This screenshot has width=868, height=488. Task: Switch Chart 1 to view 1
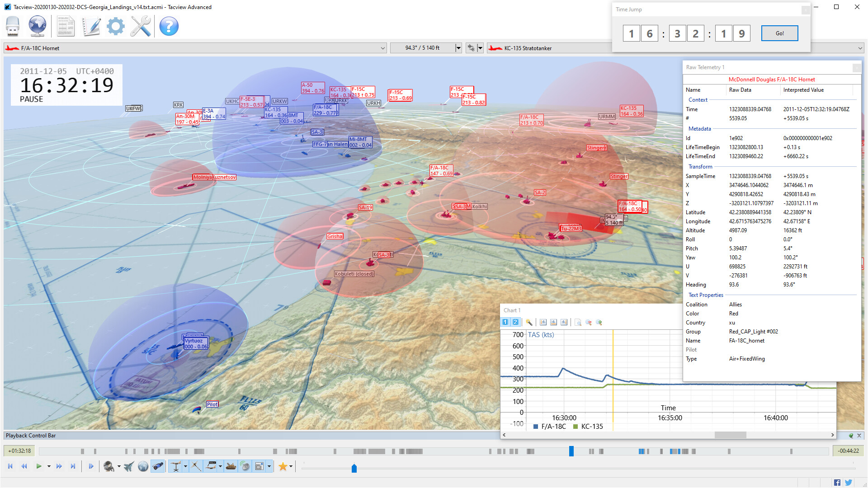[x=505, y=322]
